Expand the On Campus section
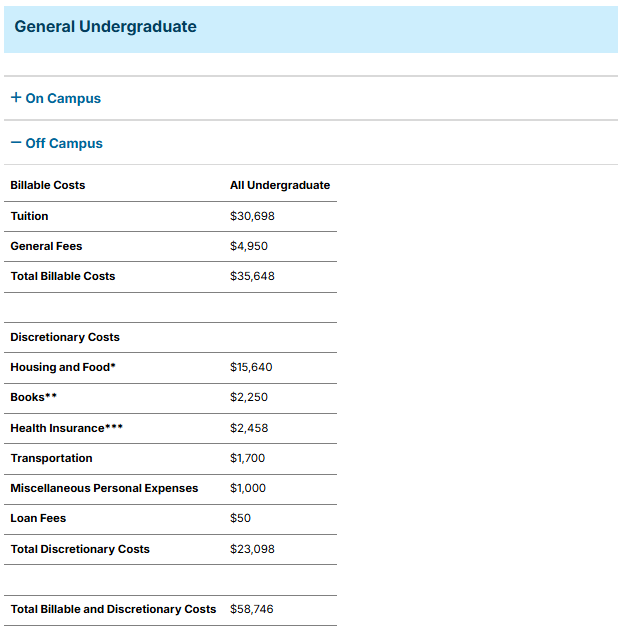Screen dimensions: 618x628 [x=56, y=98]
